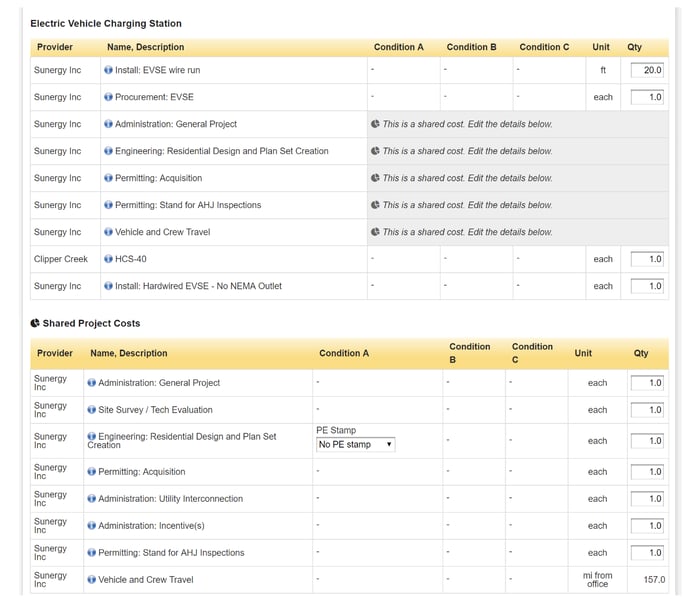Click info icon for Install: Hardwired EVSE
Screen dimensions: 688x608
[108, 286]
